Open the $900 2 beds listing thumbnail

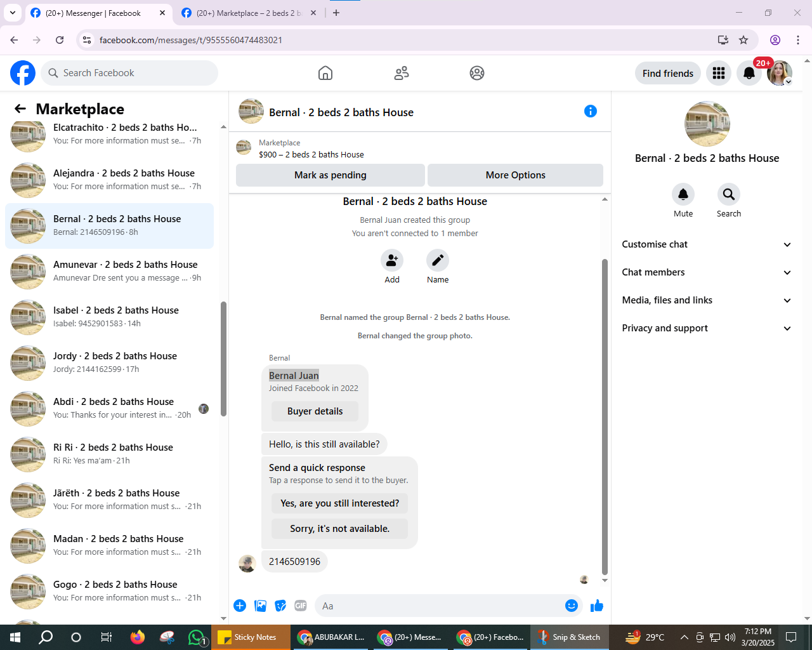pyautogui.click(x=244, y=148)
